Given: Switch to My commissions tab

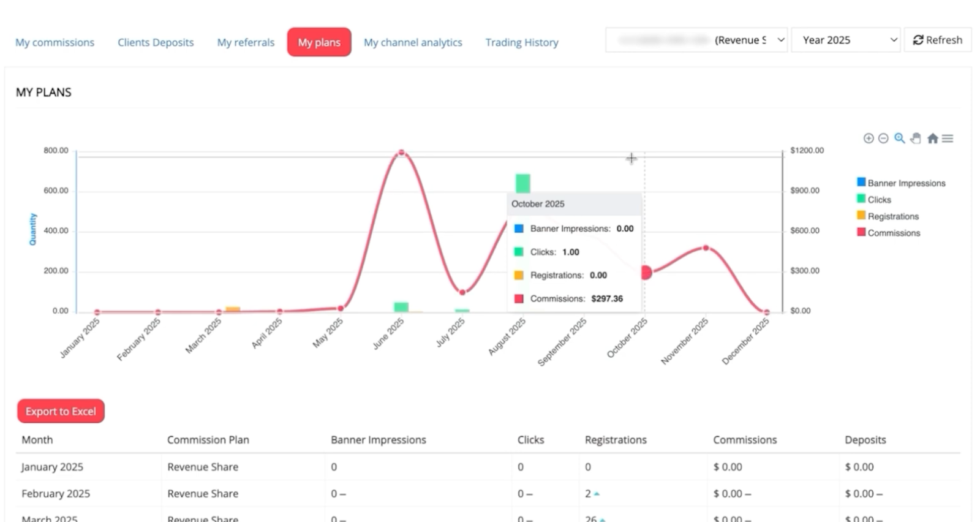Looking at the screenshot, I should [x=55, y=42].
